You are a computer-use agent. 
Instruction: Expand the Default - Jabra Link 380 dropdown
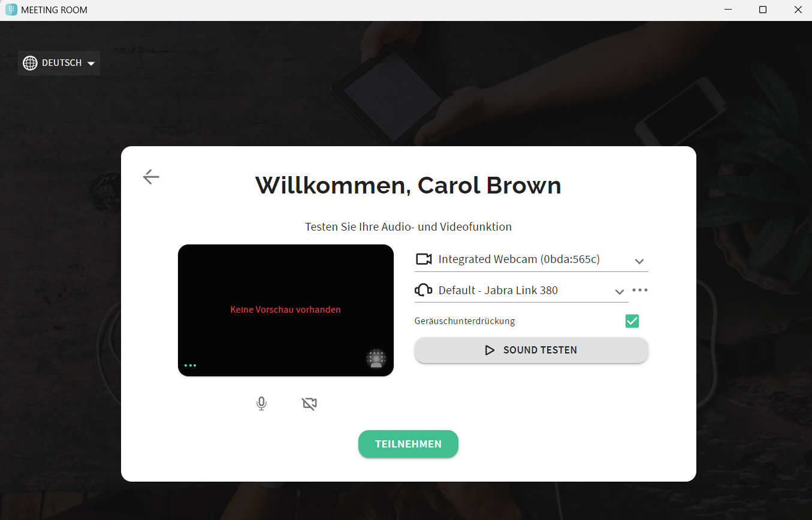point(521,291)
